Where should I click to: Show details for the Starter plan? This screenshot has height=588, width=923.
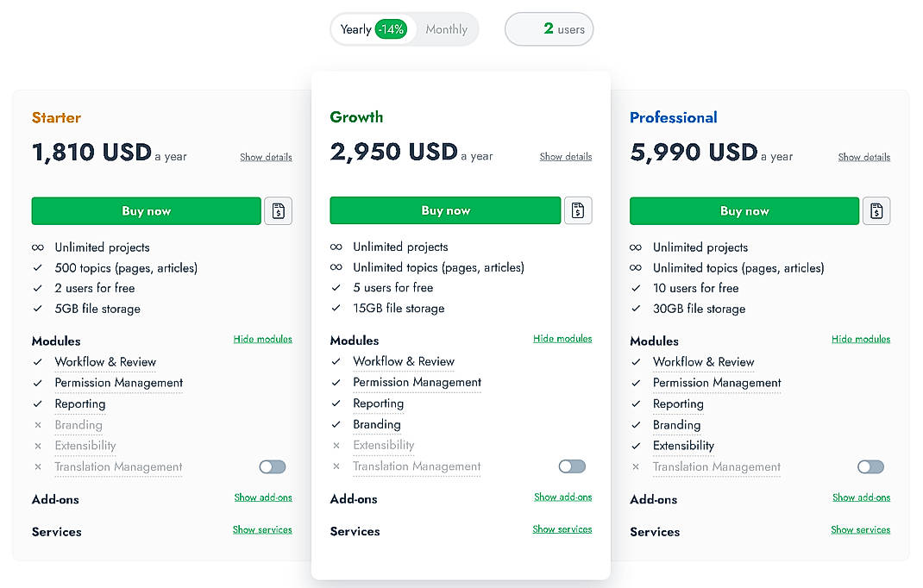(266, 157)
